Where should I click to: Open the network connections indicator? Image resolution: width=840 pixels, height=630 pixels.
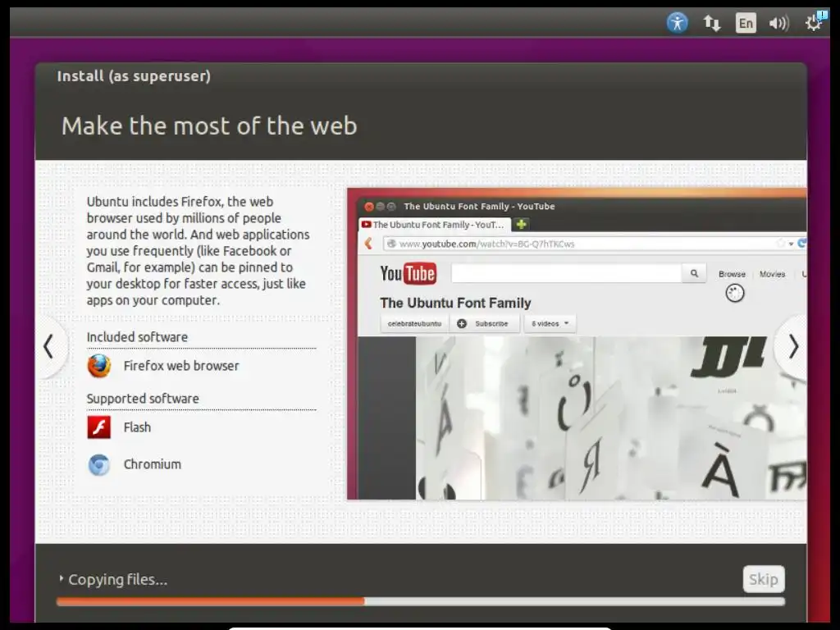point(712,23)
